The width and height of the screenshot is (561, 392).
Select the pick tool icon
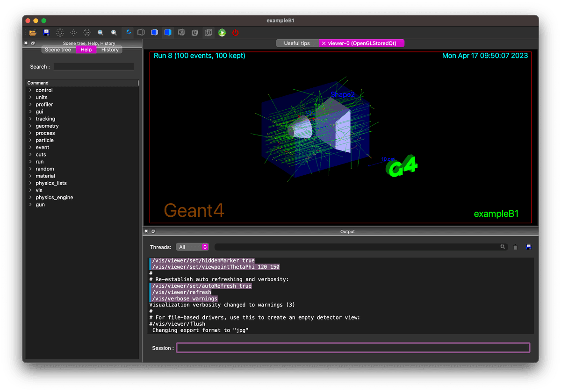point(87,33)
